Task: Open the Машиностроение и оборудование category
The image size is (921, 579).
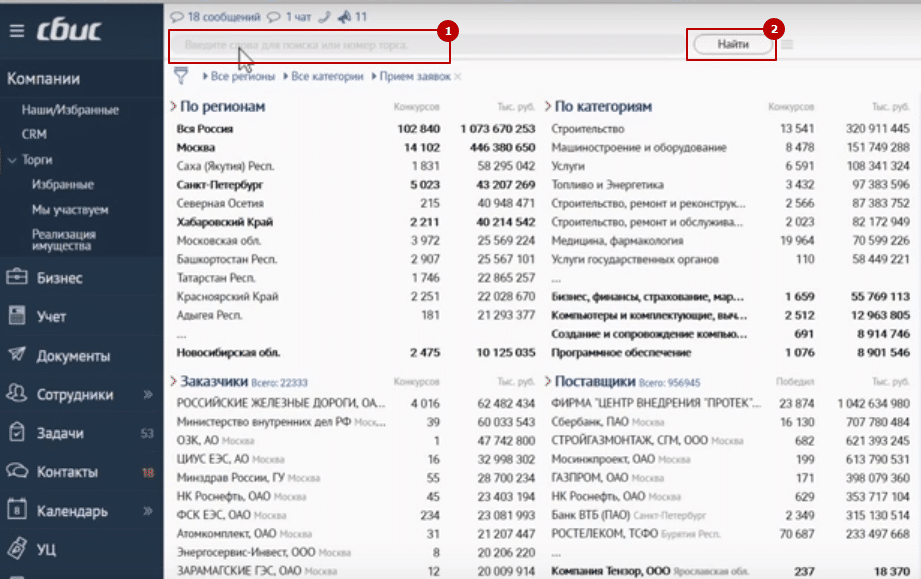Action: coord(638,147)
